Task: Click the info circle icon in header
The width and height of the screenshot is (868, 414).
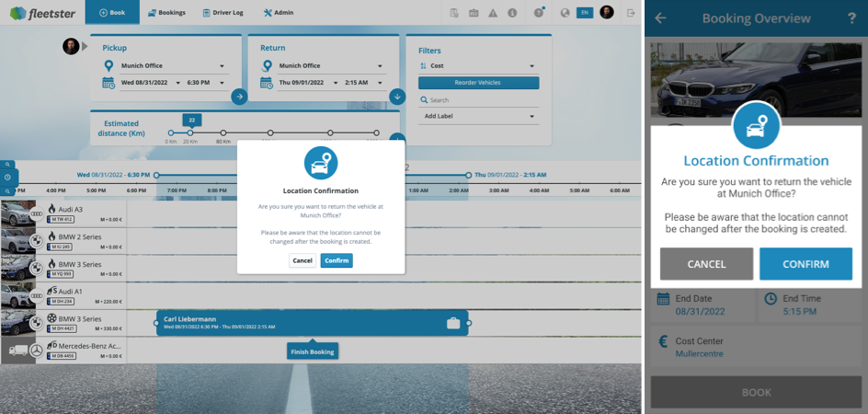Action: 512,13
